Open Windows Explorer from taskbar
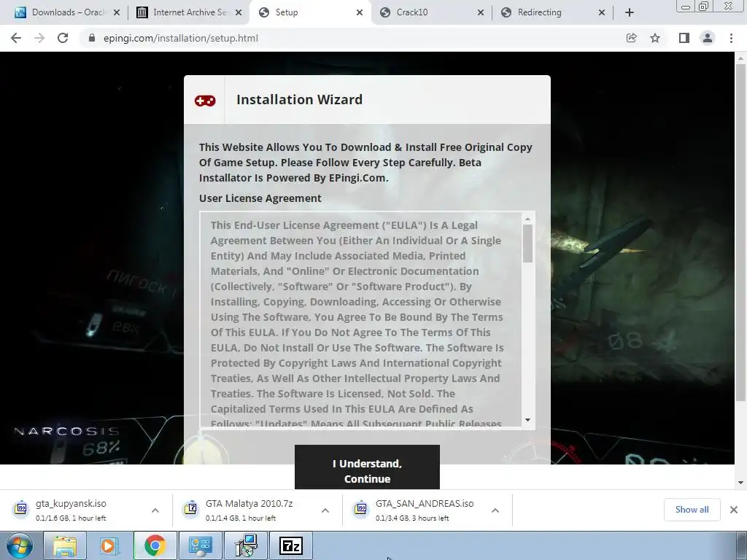 pyautogui.click(x=65, y=545)
